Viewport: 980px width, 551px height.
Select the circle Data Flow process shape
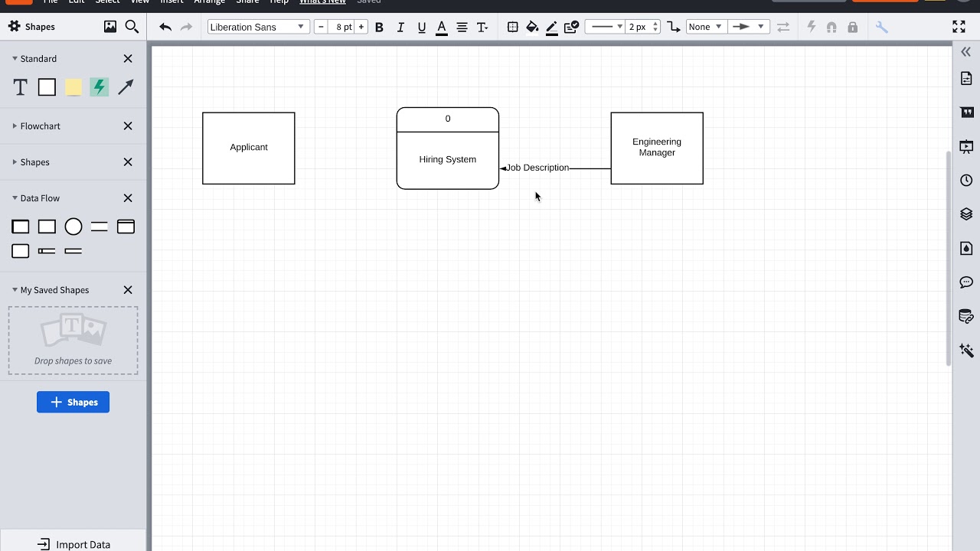coord(73,227)
